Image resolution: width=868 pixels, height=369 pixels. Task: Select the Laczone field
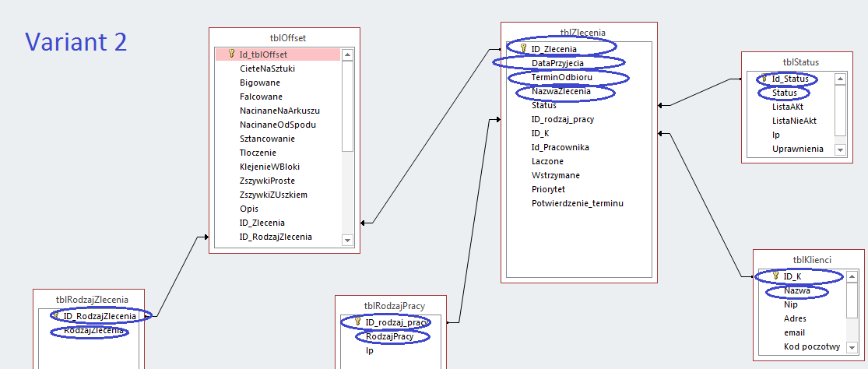point(547,161)
